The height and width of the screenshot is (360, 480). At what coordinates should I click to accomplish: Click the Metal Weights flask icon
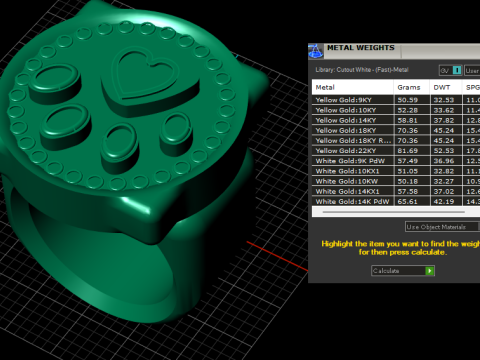[x=315, y=51]
